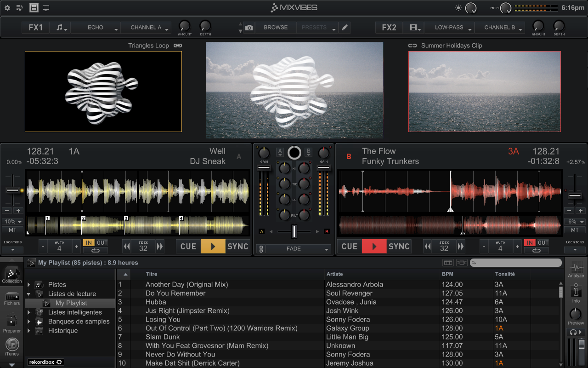Click the Préparer sidebar icon
Screen dimensions: 588x368
[12, 323]
